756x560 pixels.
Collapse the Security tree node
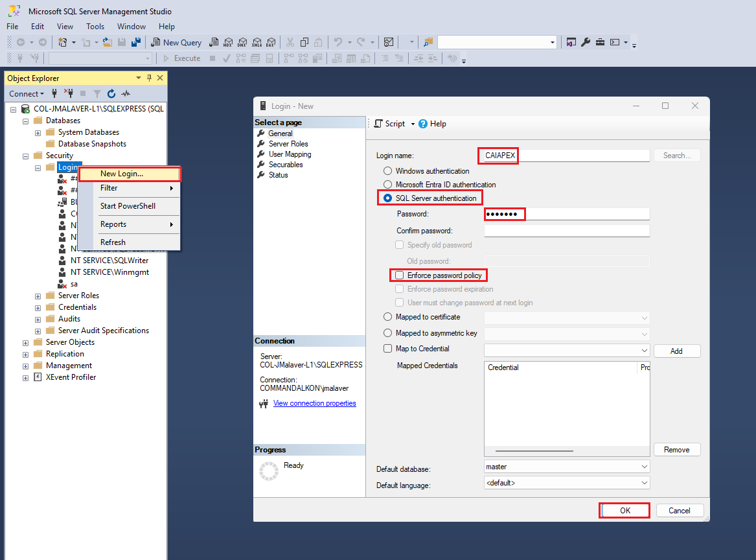(x=25, y=156)
